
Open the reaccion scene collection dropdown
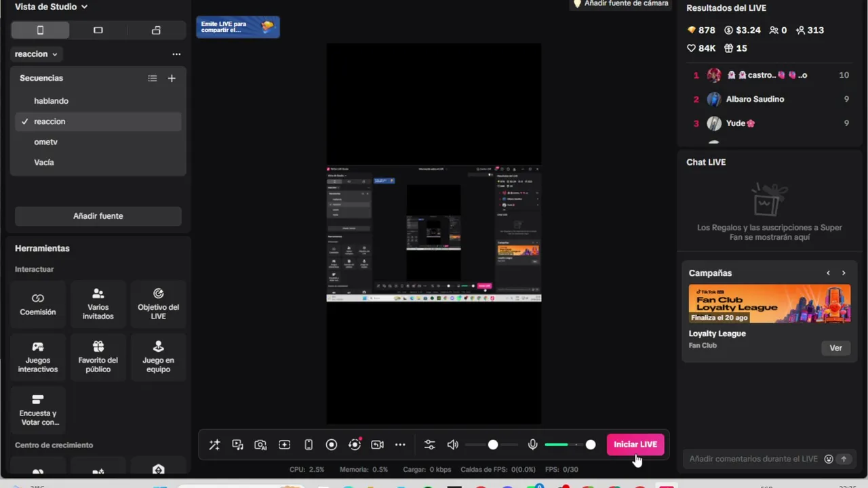coord(36,54)
